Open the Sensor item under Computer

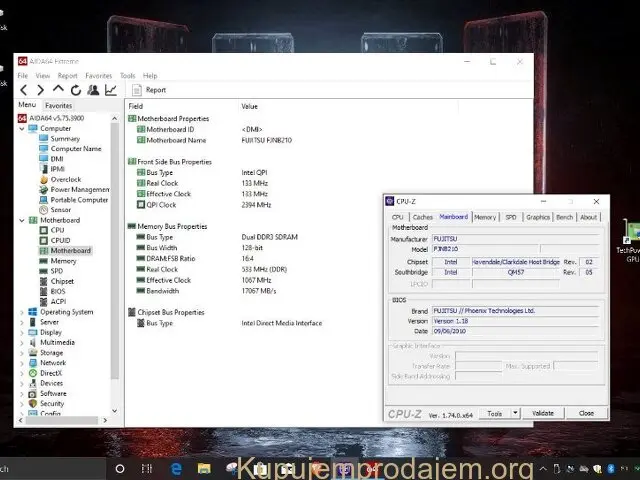[60, 209]
